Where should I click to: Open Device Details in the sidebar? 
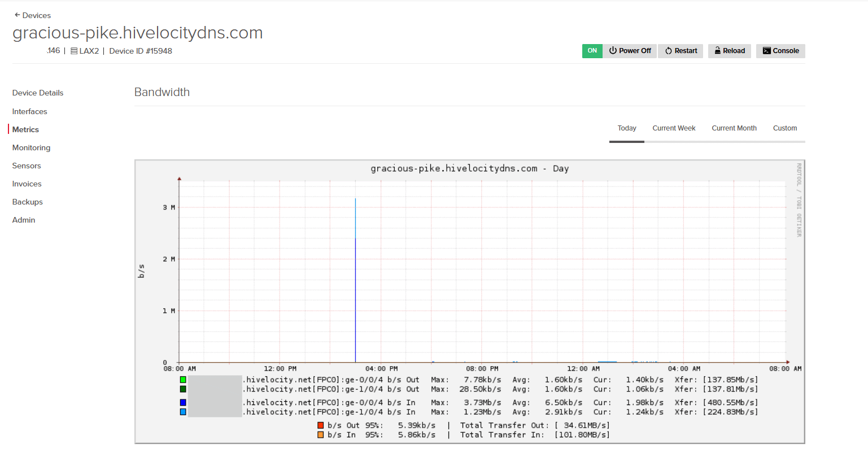tap(38, 93)
